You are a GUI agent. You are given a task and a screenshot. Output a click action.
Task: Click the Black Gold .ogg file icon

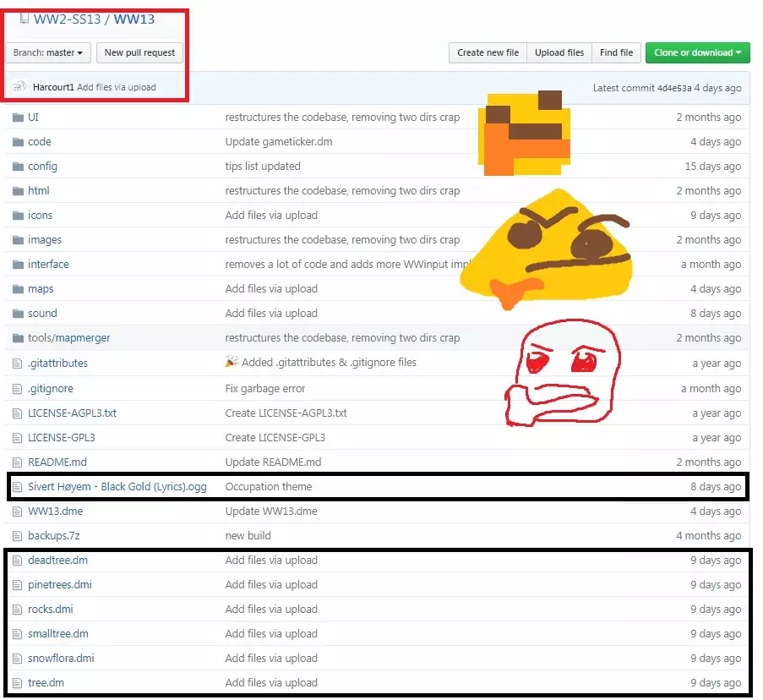point(17,487)
